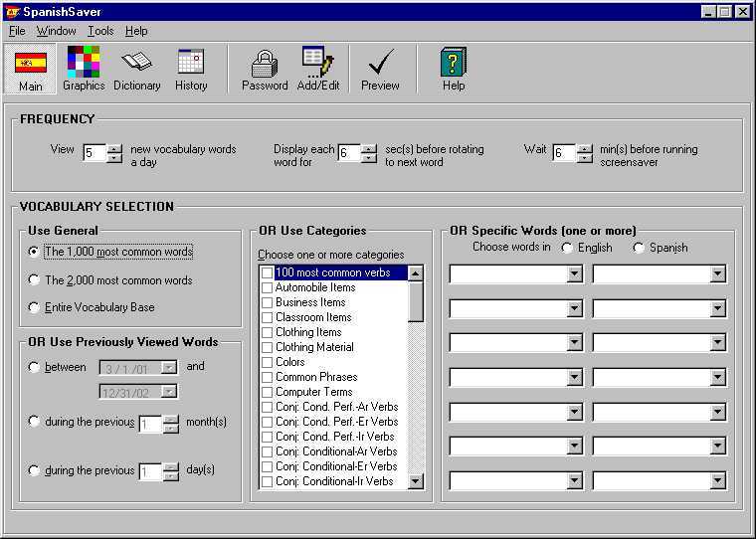
Task: Open the Window menu
Action: [x=57, y=31]
